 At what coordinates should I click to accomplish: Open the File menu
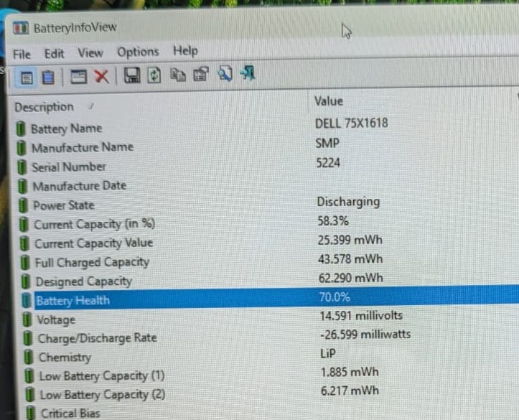pyautogui.click(x=22, y=55)
